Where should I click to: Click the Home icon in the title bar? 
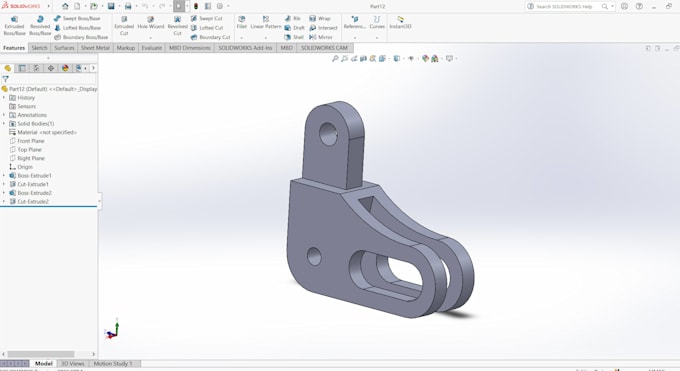65,7
